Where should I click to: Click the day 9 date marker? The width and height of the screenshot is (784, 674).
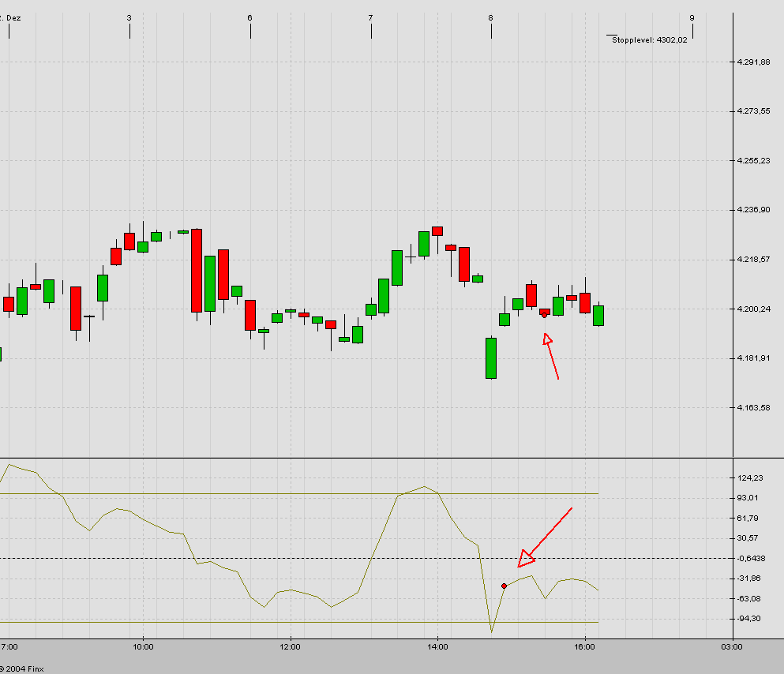click(692, 18)
